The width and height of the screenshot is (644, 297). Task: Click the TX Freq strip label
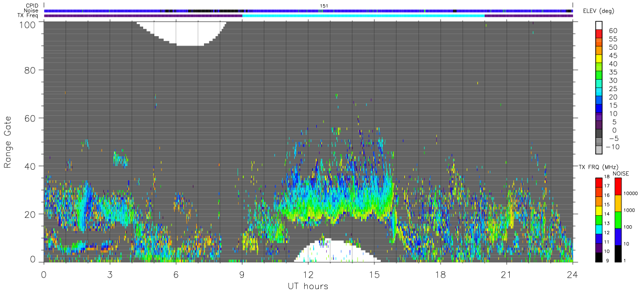coord(29,16)
